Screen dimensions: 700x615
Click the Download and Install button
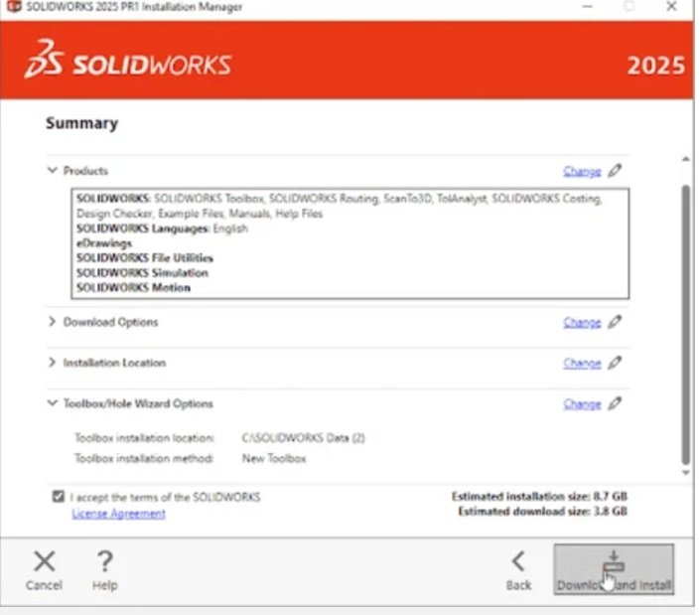click(614, 569)
